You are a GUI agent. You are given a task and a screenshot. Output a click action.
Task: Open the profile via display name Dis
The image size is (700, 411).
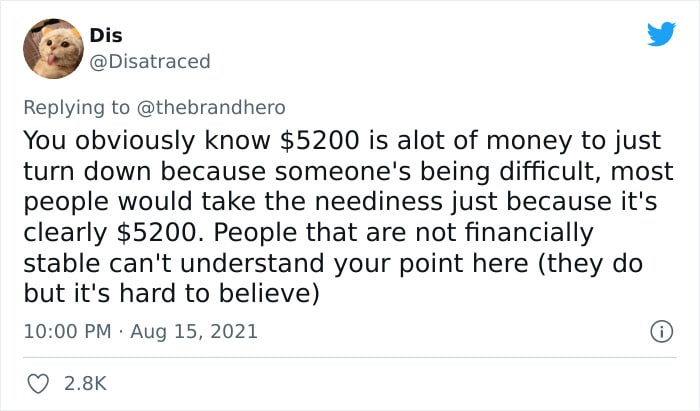click(106, 35)
